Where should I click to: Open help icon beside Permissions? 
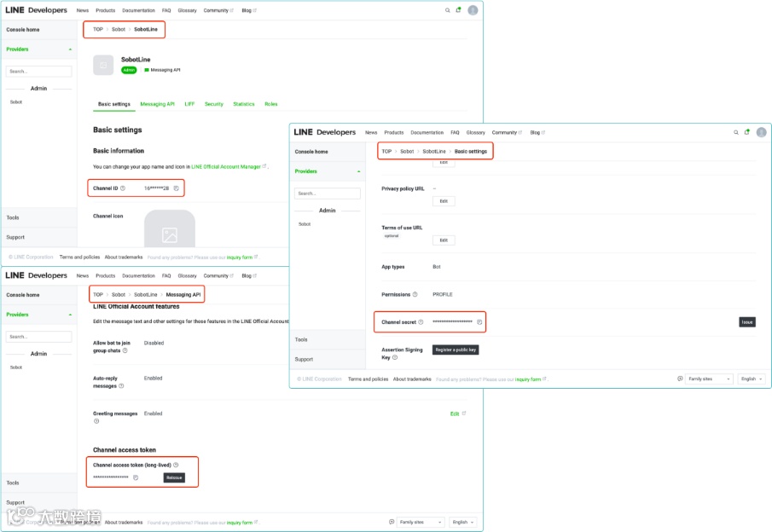coord(415,294)
